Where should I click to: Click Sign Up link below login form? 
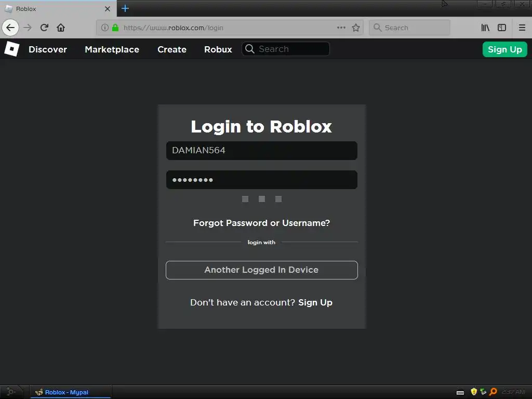click(315, 302)
